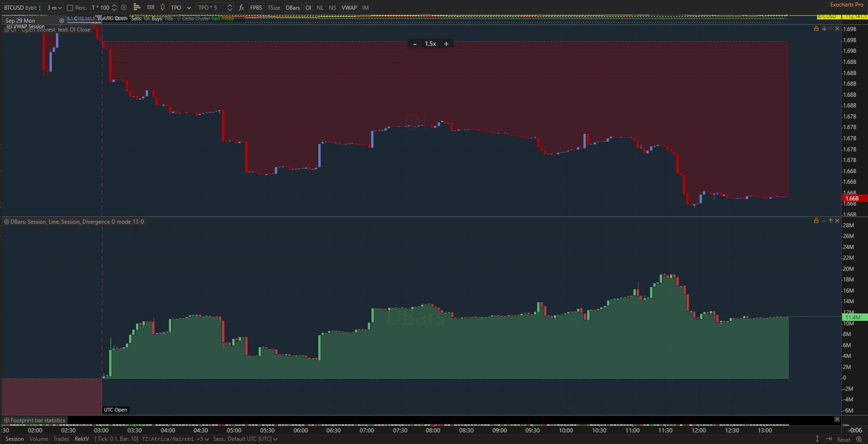This screenshot has height=444, width=868.
Task: Increase scale with the plus button beside 1.5x
Action: [446, 44]
